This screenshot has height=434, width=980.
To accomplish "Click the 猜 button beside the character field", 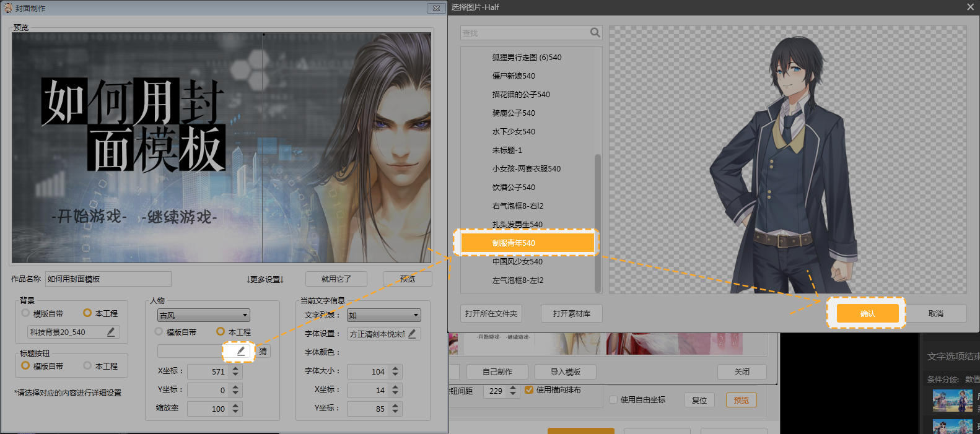I will [x=263, y=351].
